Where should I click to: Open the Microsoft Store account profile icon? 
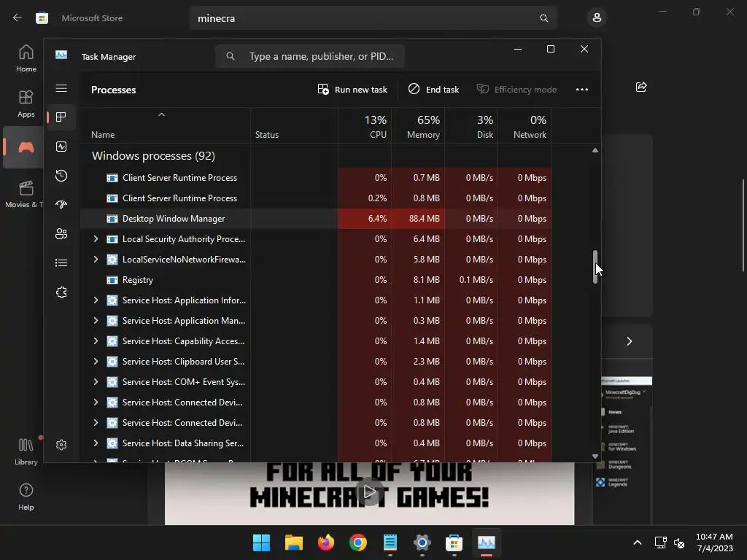coord(597,18)
